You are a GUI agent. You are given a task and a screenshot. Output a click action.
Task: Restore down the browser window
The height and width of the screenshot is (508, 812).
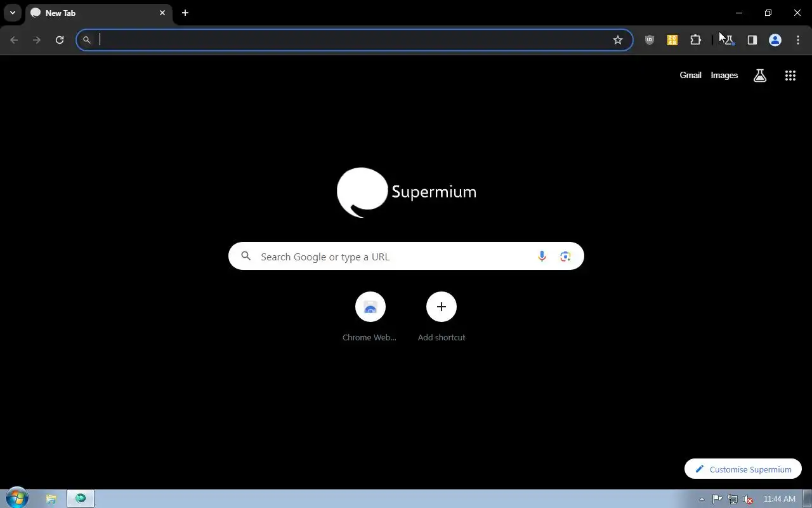pos(768,13)
